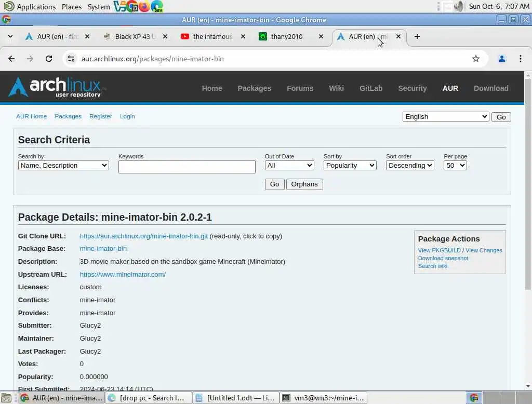This screenshot has height=404, width=532.
Task: Open the English language dropdown
Action: (x=446, y=117)
